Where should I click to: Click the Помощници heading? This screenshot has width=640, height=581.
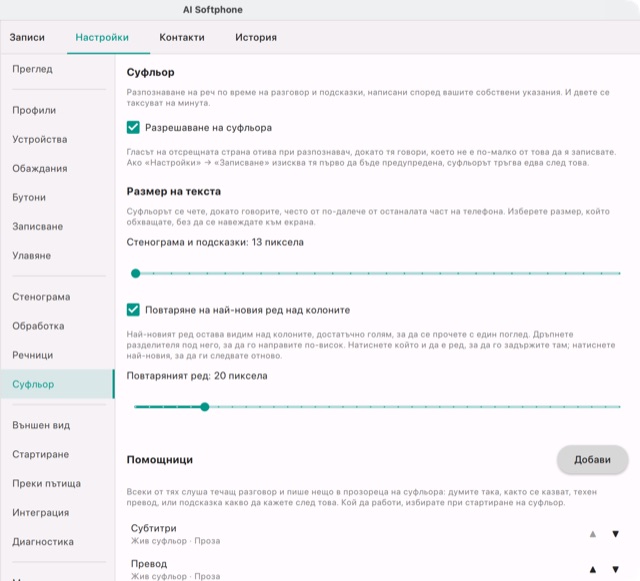(x=160, y=460)
